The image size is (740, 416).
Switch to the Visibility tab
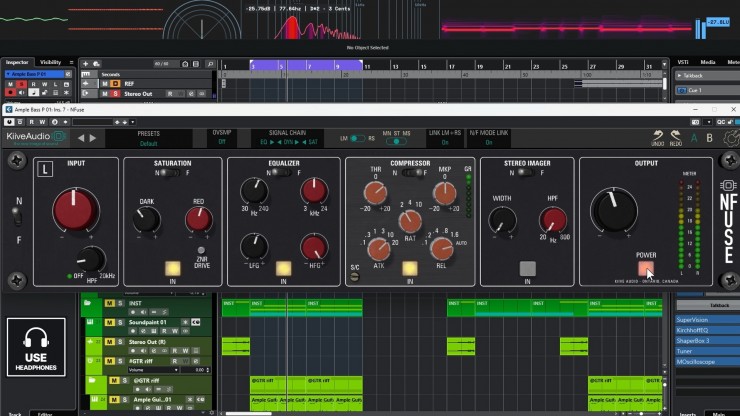coord(50,62)
